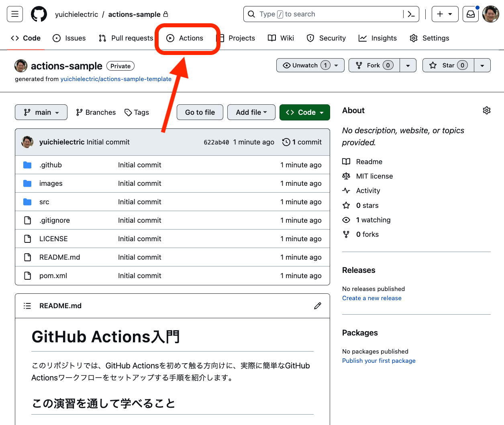Open the Unwatch notifications dropdown

coord(310,65)
